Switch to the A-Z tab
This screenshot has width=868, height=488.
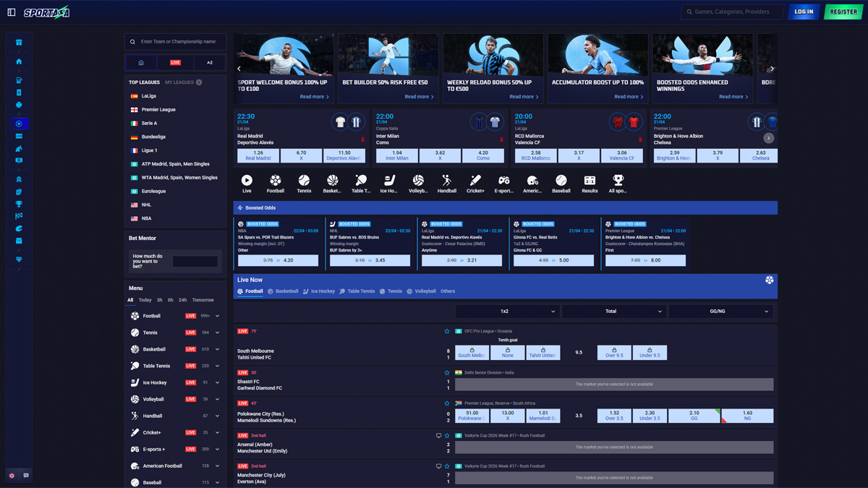point(210,63)
